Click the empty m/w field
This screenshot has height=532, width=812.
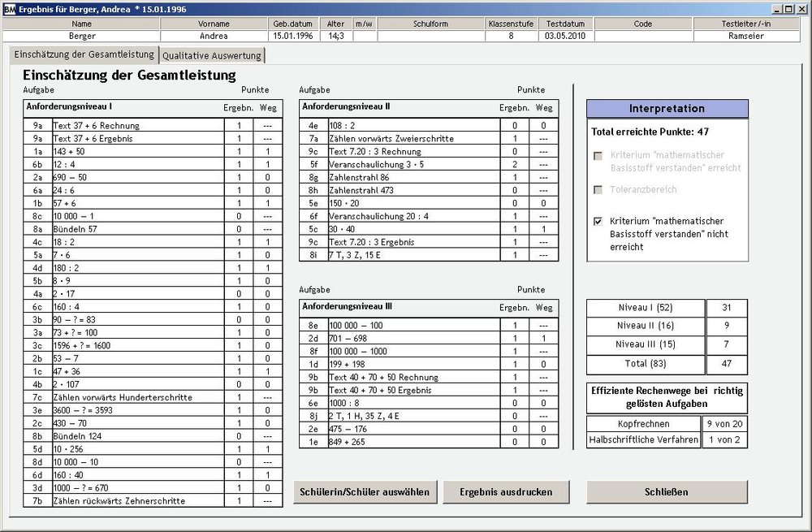[365, 36]
